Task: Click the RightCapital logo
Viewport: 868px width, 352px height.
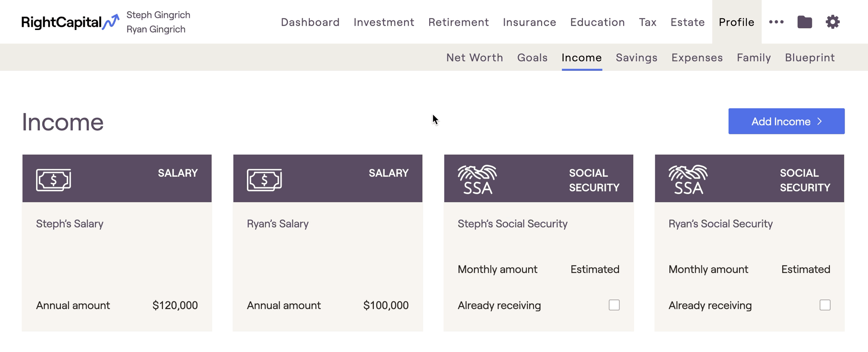Action: 70,22
